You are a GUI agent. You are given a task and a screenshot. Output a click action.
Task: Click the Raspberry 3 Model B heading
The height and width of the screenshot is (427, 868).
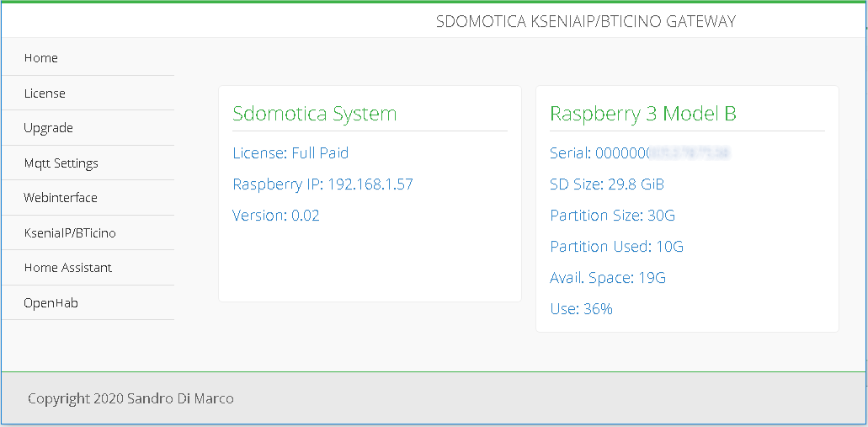[642, 114]
